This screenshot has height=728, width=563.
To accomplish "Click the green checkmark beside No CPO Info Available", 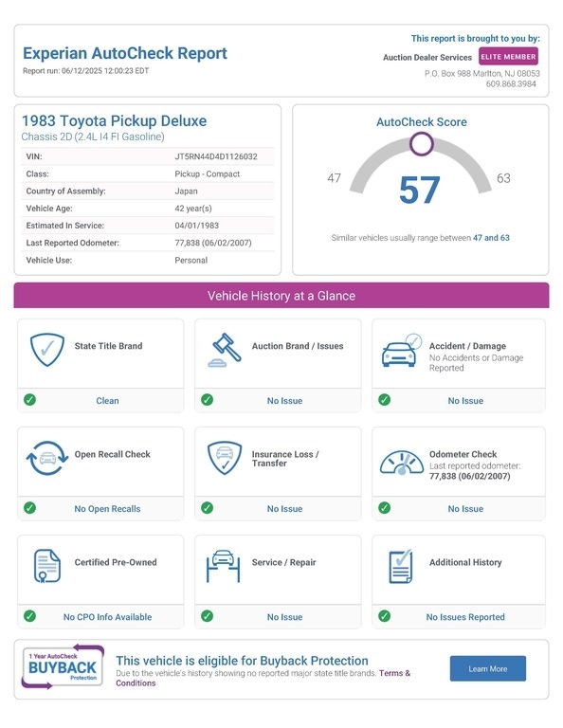I will (29, 616).
